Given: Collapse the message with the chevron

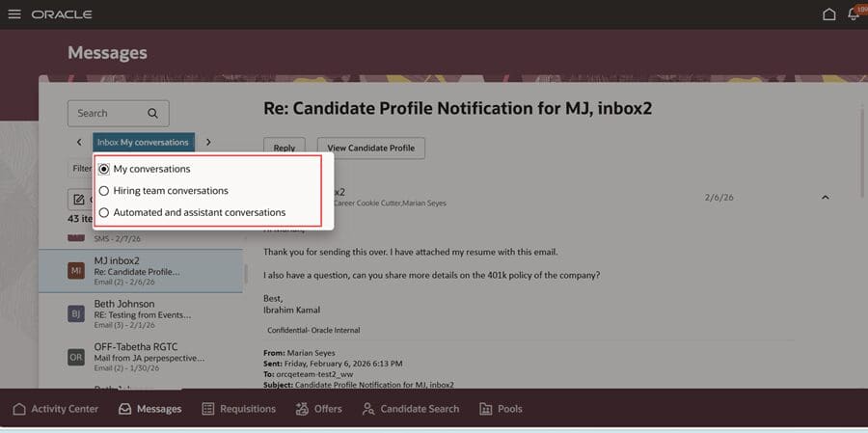Looking at the screenshot, I should 825,198.
